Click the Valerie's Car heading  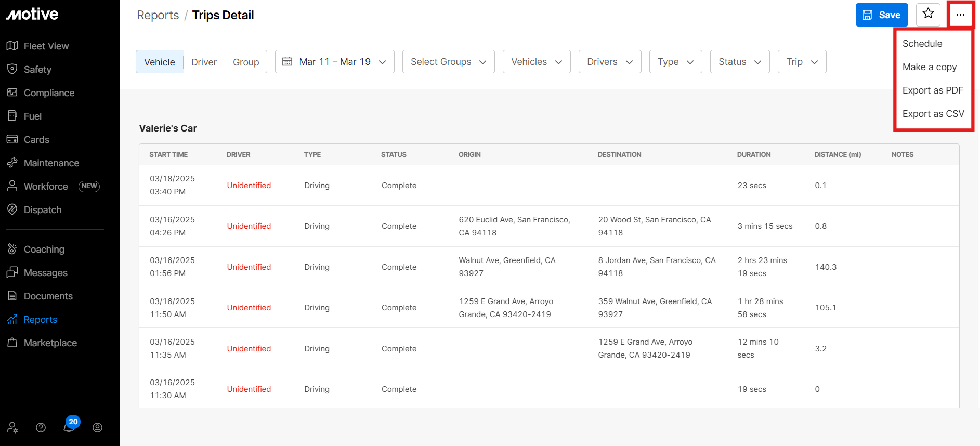pos(168,128)
